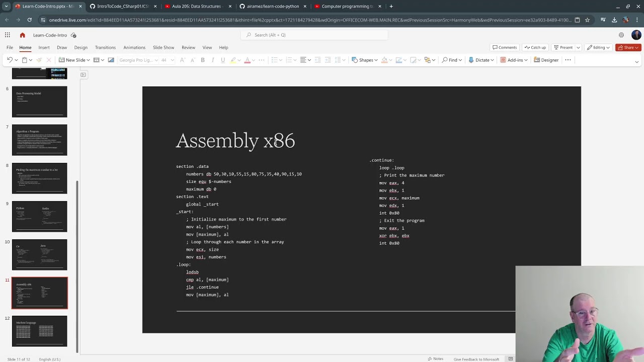Collapse the slide thumbnail pane icon
Viewport: 644px width, 362px height.
click(x=83, y=75)
